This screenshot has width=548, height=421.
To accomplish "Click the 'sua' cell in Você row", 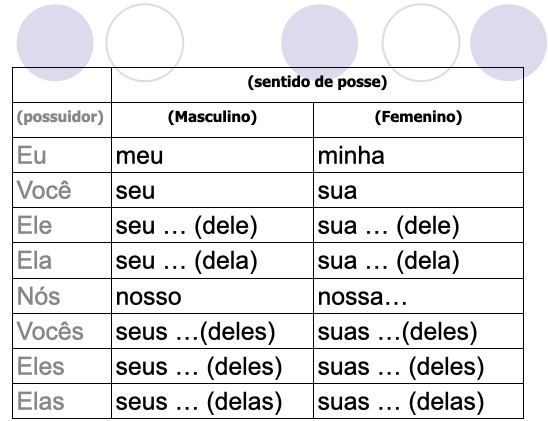I will point(418,190).
